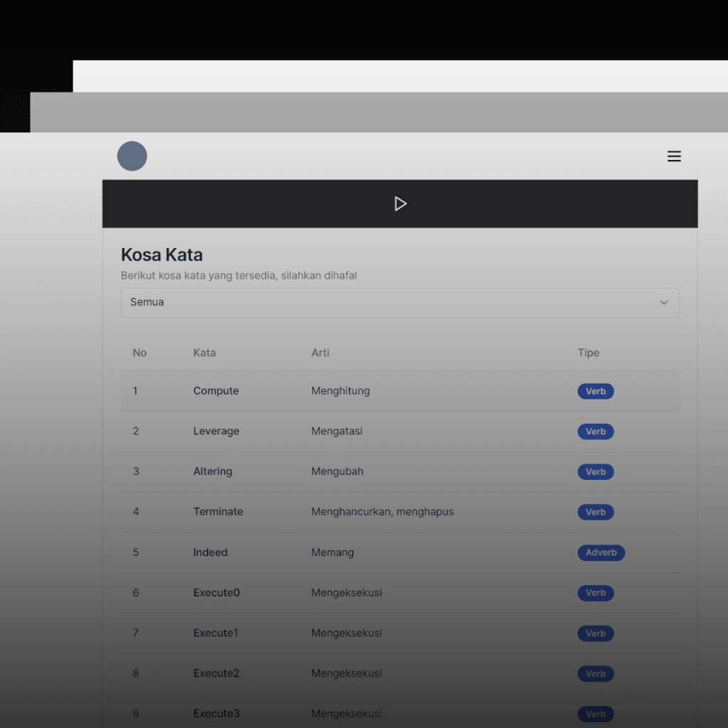
Task: Click the Verb badge for Terminate
Action: pyautogui.click(x=595, y=512)
